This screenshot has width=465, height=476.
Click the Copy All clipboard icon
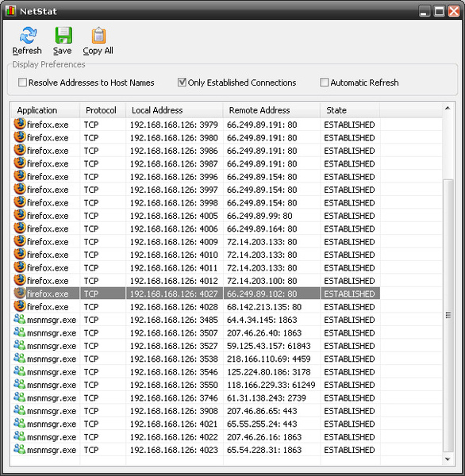click(x=98, y=35)
